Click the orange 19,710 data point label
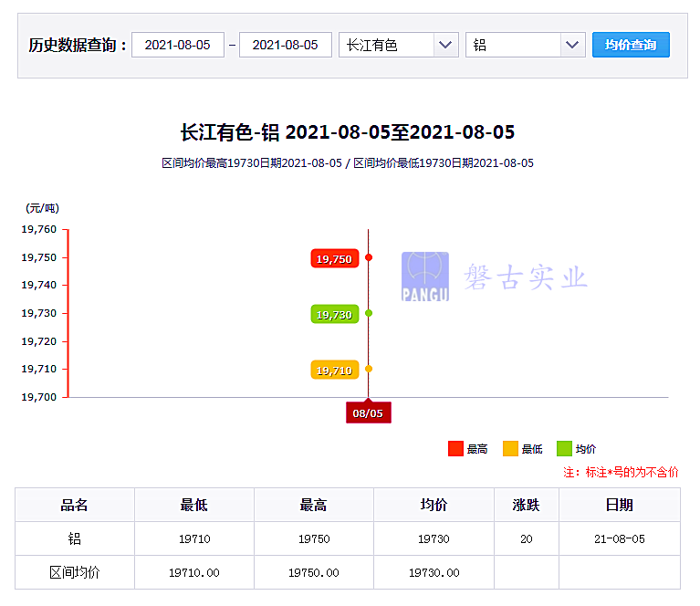This screenshot has height=606, width=700. pyautogui.click(x=334, y=371)
